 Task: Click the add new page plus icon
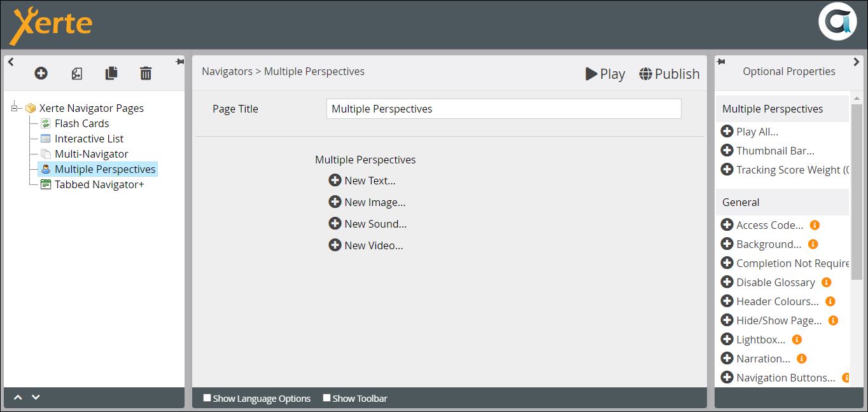pyautogui.click(x=41, y=74)
